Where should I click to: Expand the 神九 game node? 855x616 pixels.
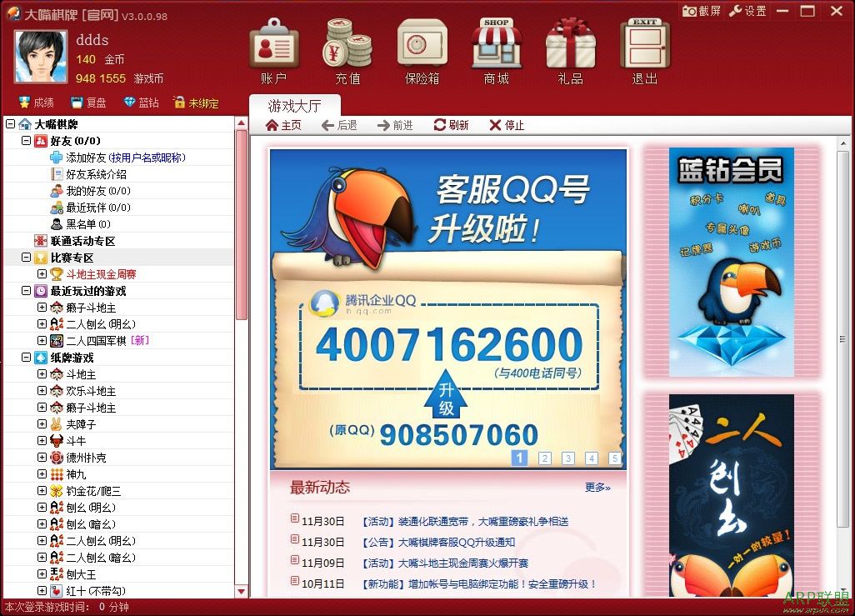(42, 473)
